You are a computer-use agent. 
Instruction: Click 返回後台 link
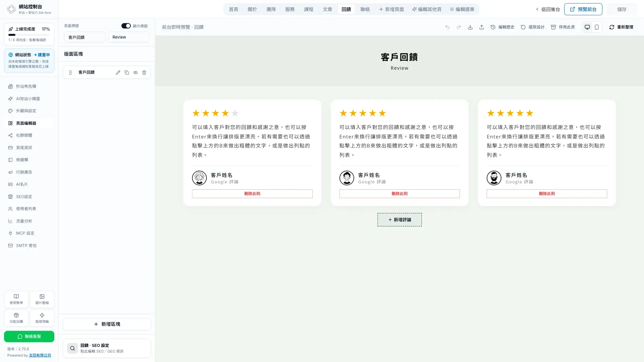(548, 9)
